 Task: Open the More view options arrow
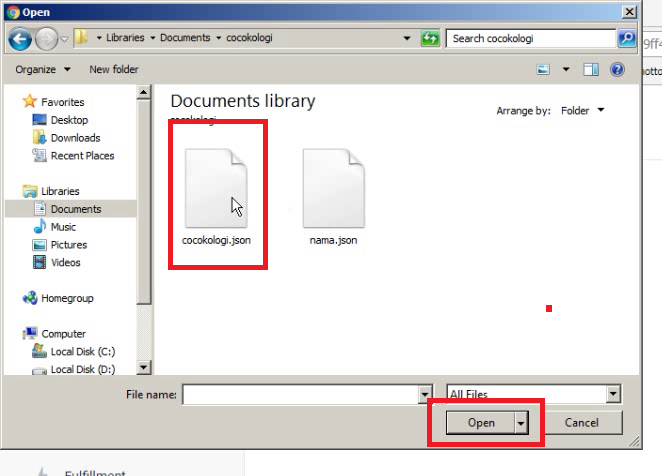tap(566, 69)
